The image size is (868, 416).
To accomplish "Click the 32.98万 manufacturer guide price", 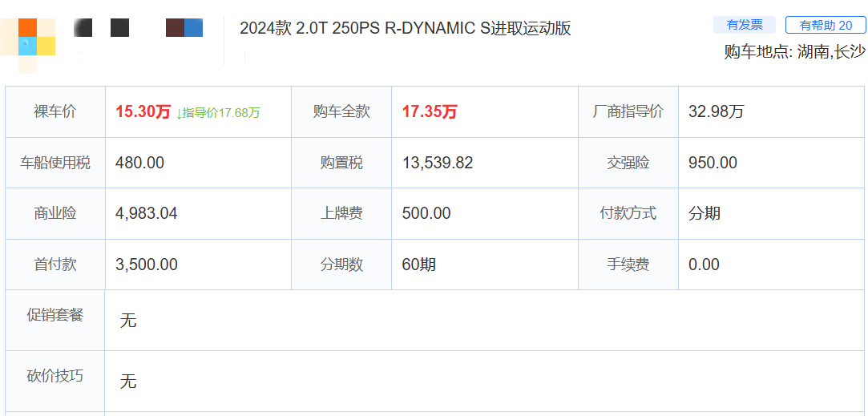I will point(717,112).
